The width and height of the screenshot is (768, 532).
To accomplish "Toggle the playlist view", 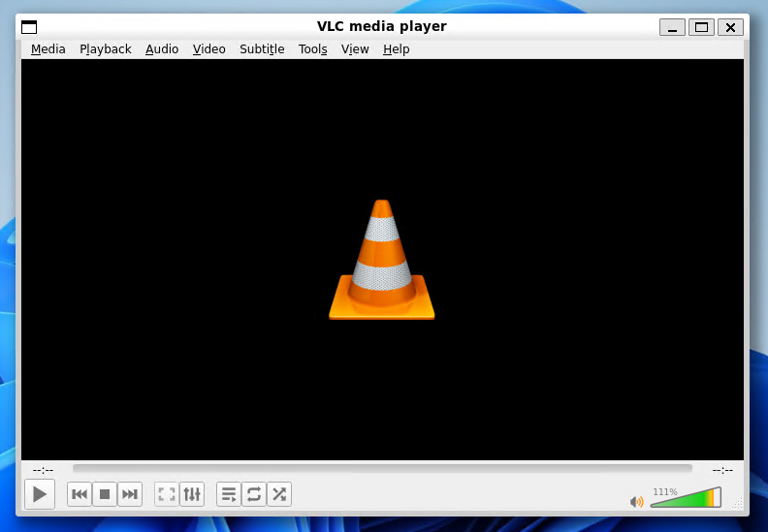I will point(229,494).
